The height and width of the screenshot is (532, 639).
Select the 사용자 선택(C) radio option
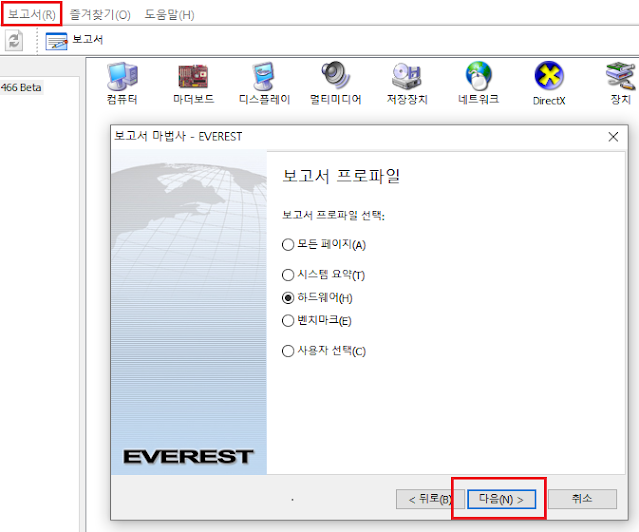[324, 351]
